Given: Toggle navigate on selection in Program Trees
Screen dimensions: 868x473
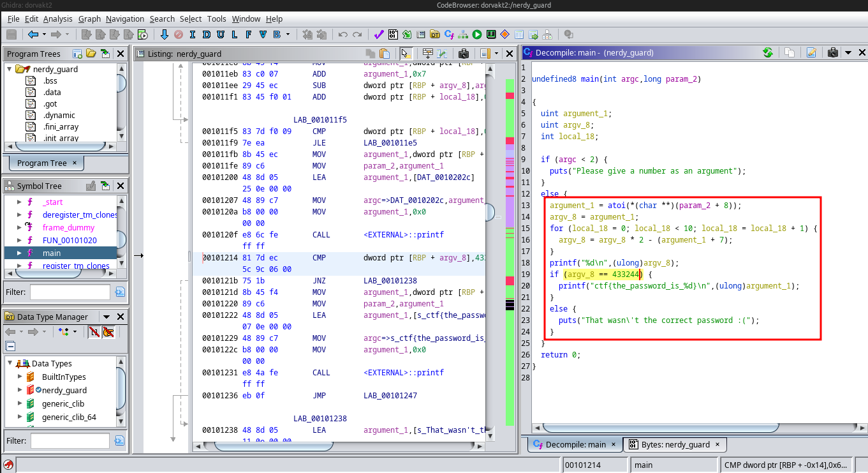Looking at the screenshot, I should [105, 54].
